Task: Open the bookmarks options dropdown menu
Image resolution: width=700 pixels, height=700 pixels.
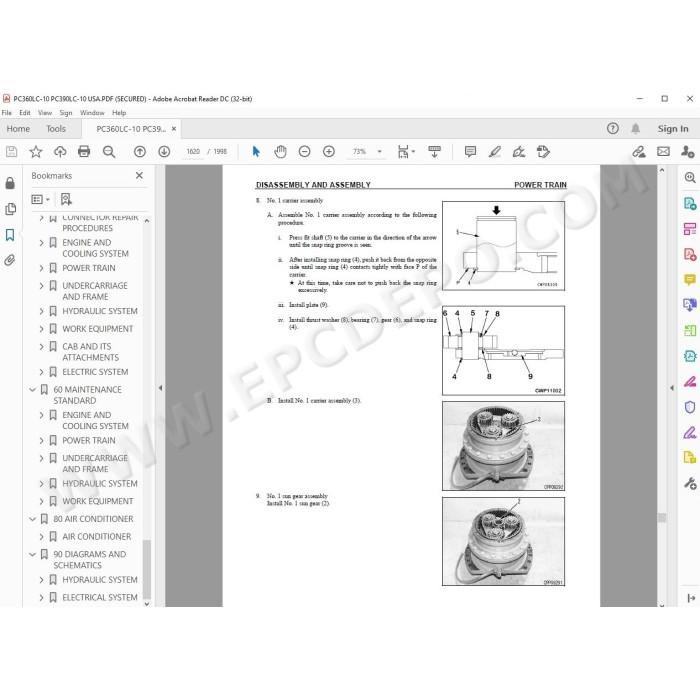Action: [x=40, y=199]
